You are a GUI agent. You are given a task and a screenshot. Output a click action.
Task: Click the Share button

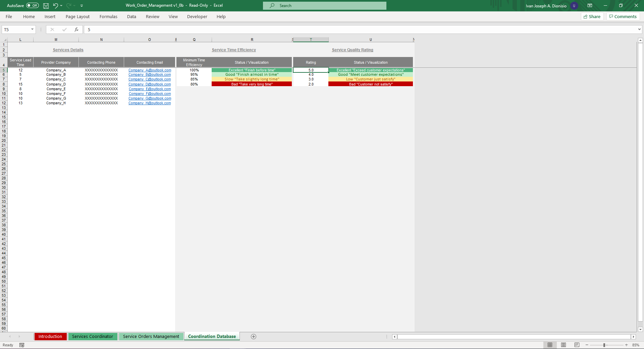(592, 16)
